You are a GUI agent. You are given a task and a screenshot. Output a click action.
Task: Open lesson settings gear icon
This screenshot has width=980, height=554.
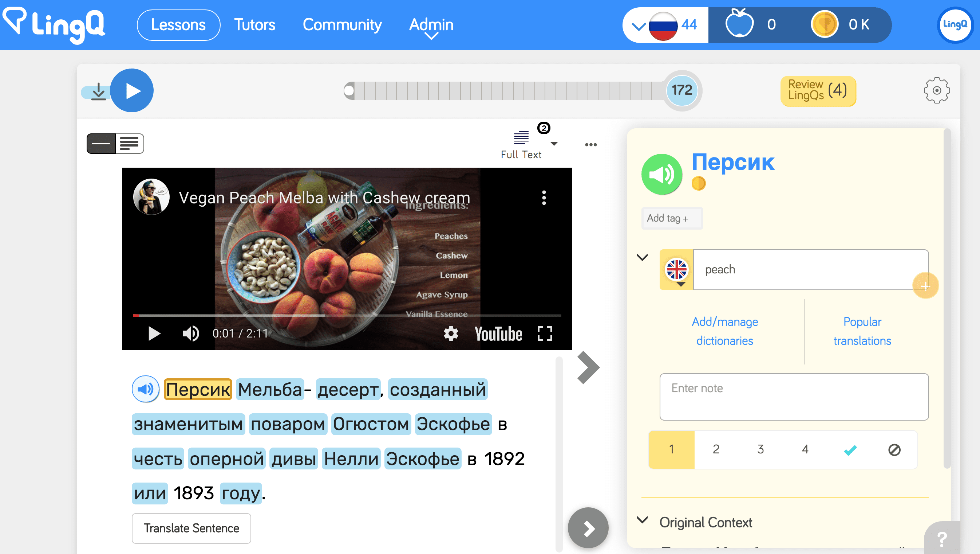pos(936,91)
